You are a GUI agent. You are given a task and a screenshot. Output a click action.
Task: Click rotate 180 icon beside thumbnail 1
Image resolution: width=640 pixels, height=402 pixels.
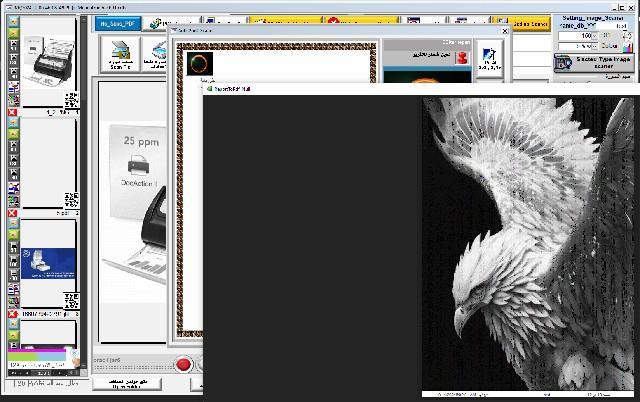13,60
